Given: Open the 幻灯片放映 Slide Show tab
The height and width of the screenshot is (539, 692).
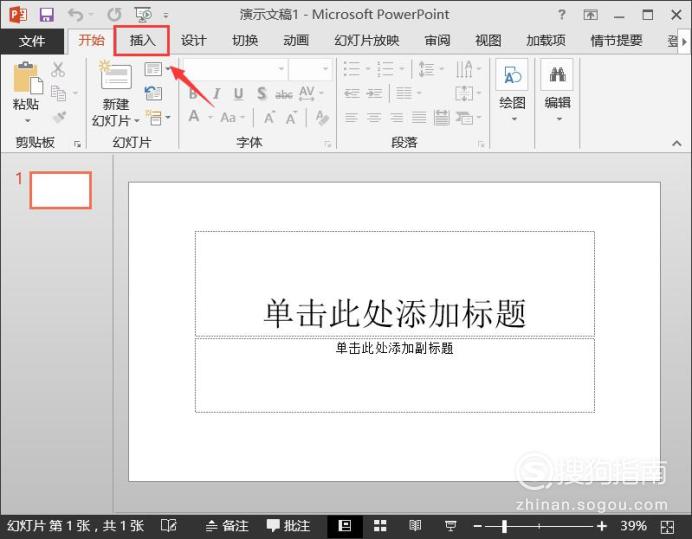Looking at the screenshot, I should coord(366,41).
